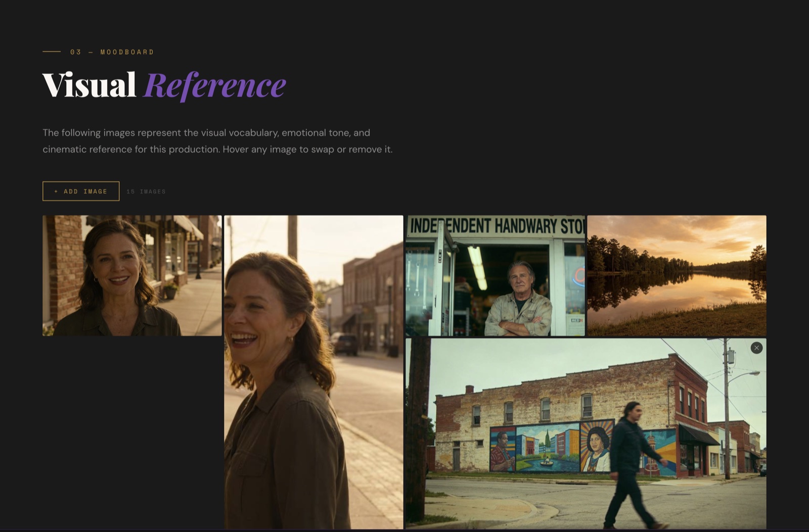
Task: Open smiling woman by brick storefront image
Action: coord(132,275)
